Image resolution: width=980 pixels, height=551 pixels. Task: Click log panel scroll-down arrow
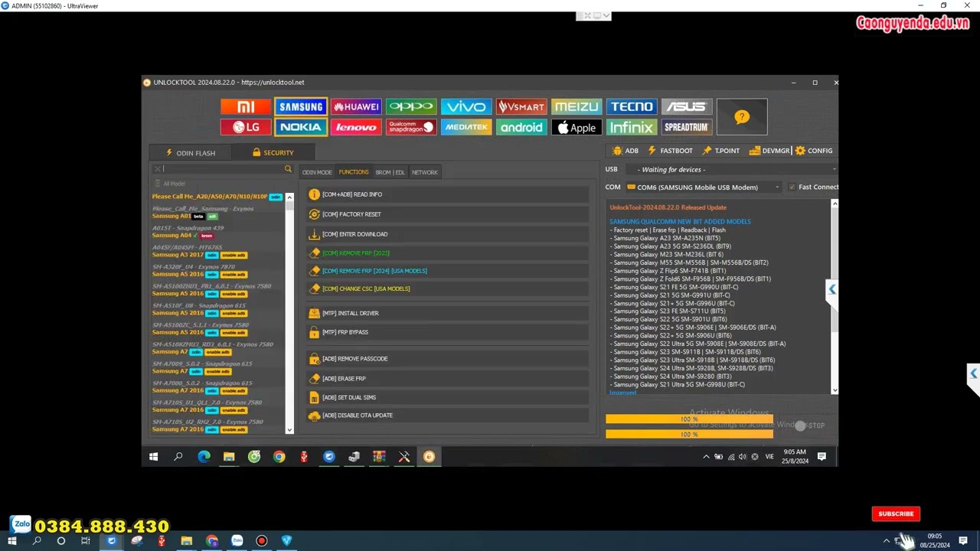(x=835, y=390)
